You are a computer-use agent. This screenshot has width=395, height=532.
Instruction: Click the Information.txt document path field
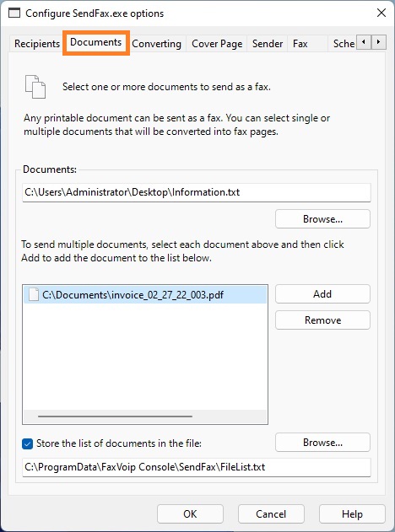197,192
